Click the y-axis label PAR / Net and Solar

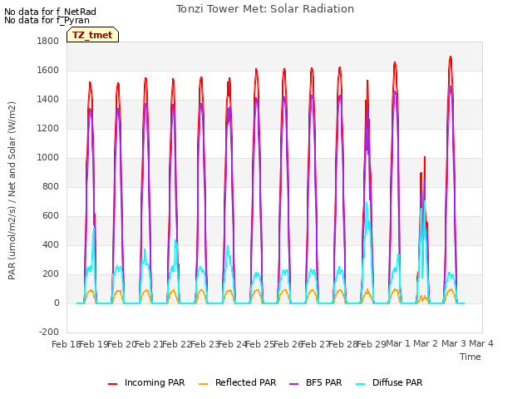(12, 190)
